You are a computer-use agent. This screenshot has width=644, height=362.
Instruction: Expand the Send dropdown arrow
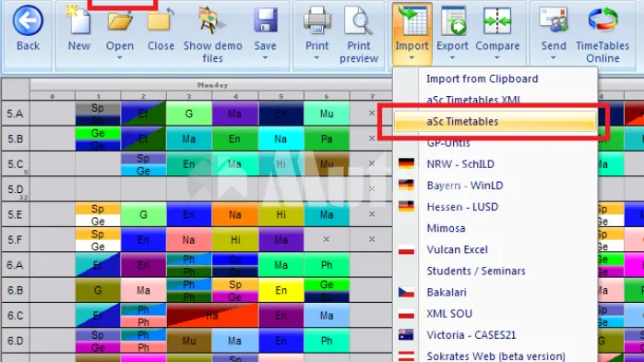coord(554,58)
